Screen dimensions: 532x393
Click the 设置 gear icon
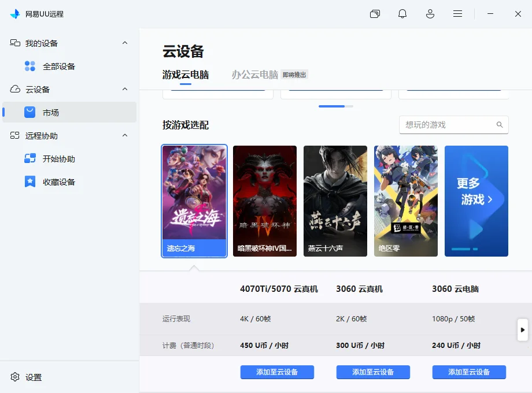coord(15,377)
